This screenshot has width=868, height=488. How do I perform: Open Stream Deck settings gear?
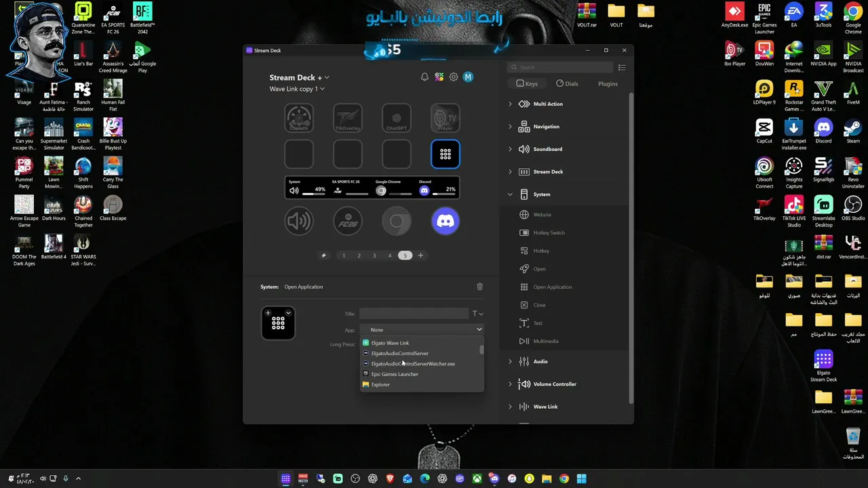454,77
